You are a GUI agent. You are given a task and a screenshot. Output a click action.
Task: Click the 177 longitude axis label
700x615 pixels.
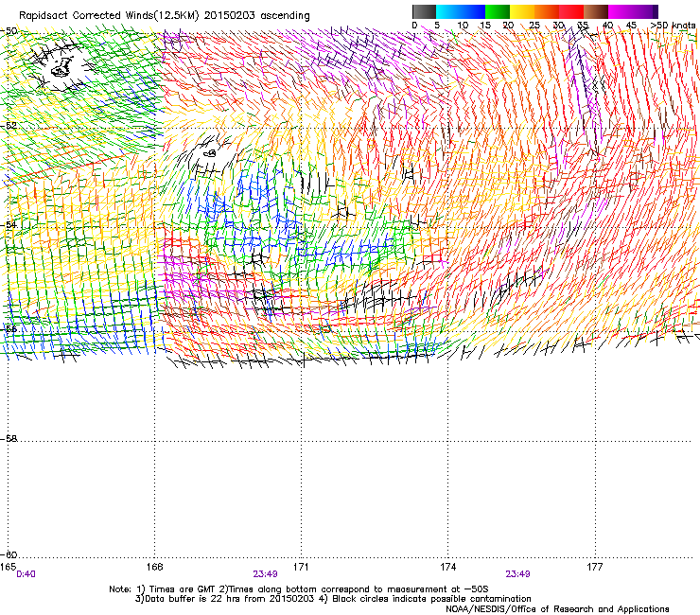coord(595,567)
